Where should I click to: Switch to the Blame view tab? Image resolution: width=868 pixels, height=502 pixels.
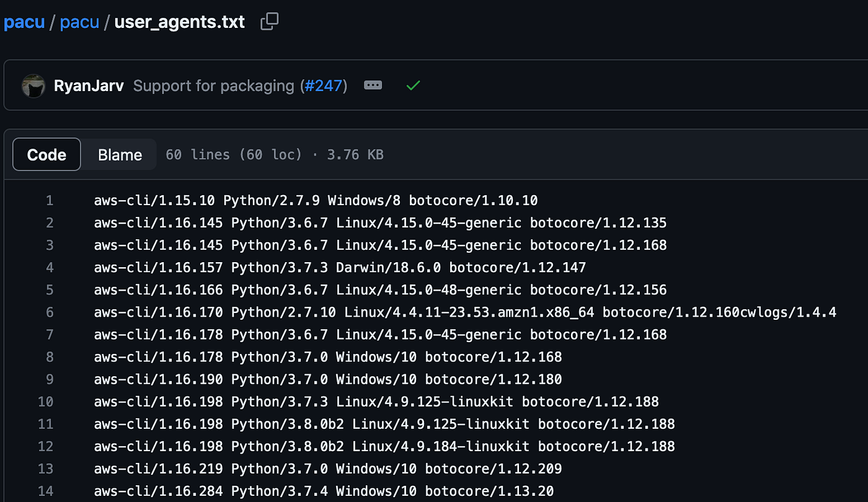(x=120, y=154)
